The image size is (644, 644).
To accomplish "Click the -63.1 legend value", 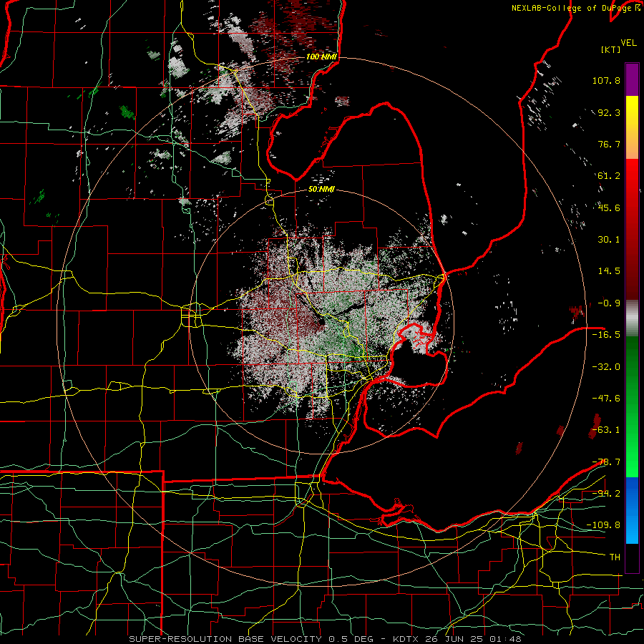I will coord(606,430).
